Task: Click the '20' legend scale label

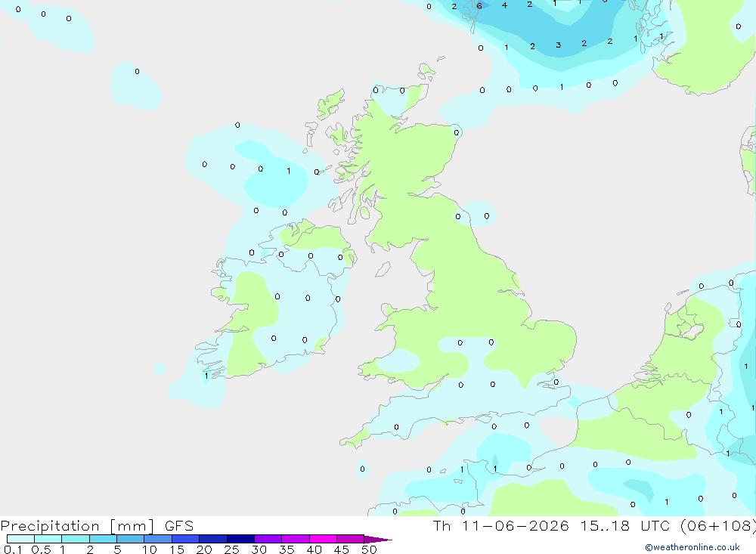Action: (204, 549)
